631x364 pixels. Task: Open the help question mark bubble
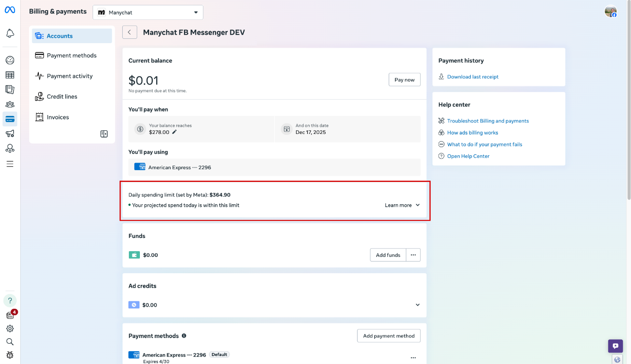pyautogui.click(x=10, y=300)
